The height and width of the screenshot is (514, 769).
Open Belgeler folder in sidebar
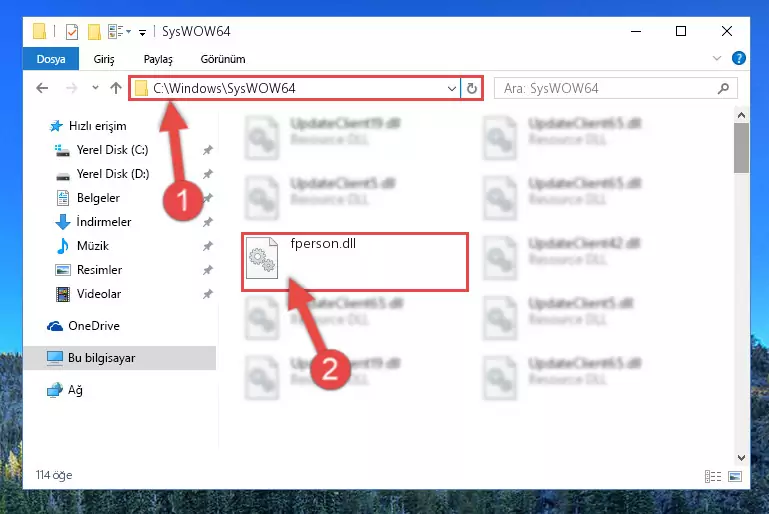pyautogui.click(x=98, y=198)
